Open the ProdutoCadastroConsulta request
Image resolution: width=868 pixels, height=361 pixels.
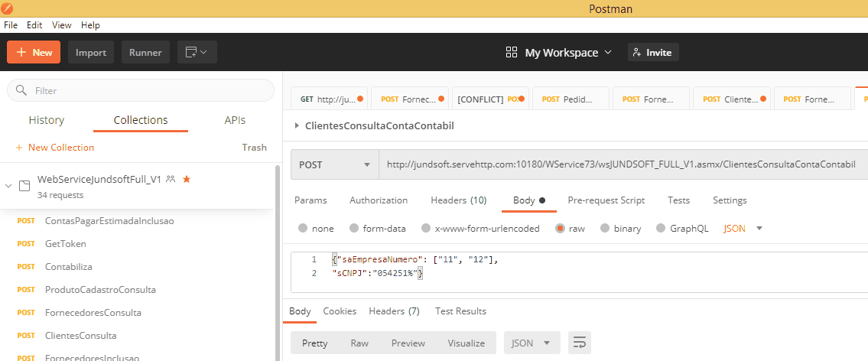(x=100, y=290)
